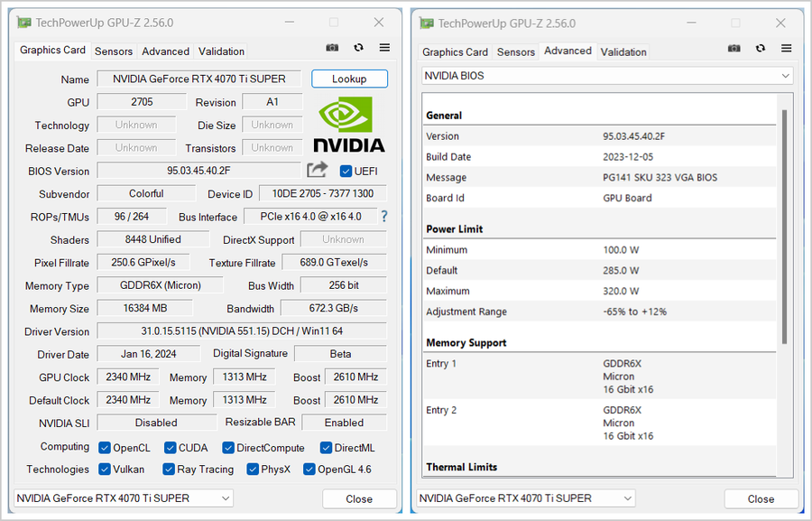
Task: Toggle the PhysX checkbox
Action: tap(253, 470)
